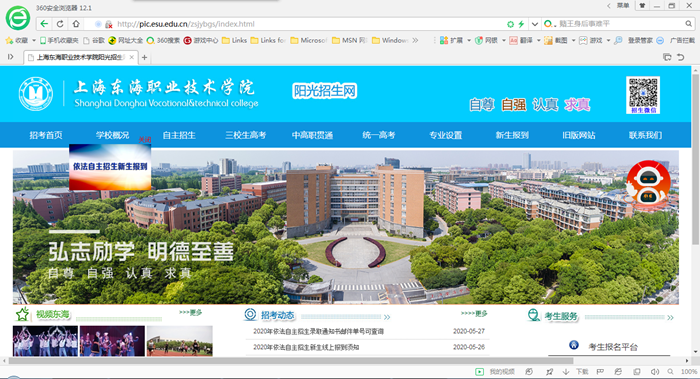Open 手机收藏夹 mobile bookmarks
Viewport: 700px width, 379px height.
(59, 40)
